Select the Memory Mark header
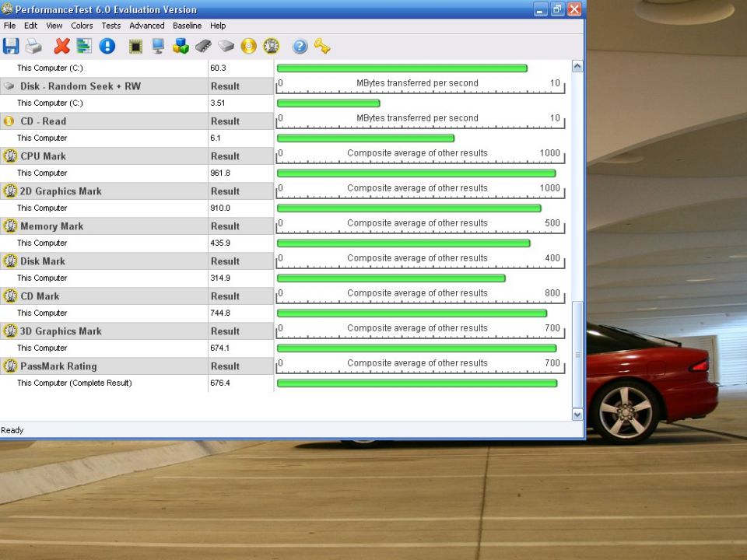This screenshot has height=560, width=747. [x=137, y=226]
